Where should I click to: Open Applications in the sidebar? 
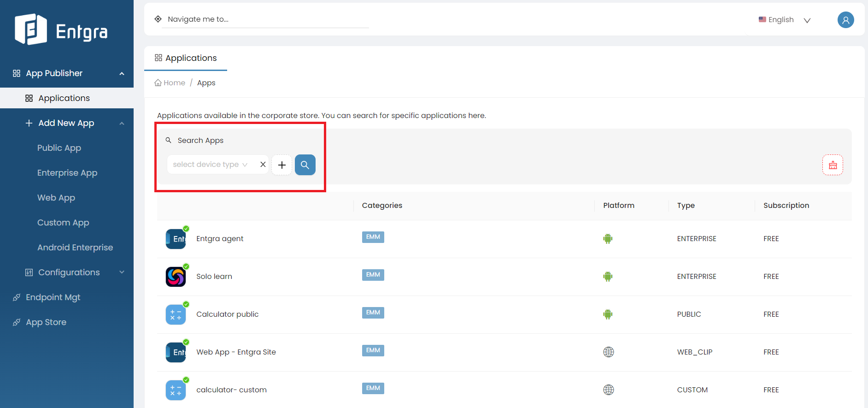click(x=67, y=98)
